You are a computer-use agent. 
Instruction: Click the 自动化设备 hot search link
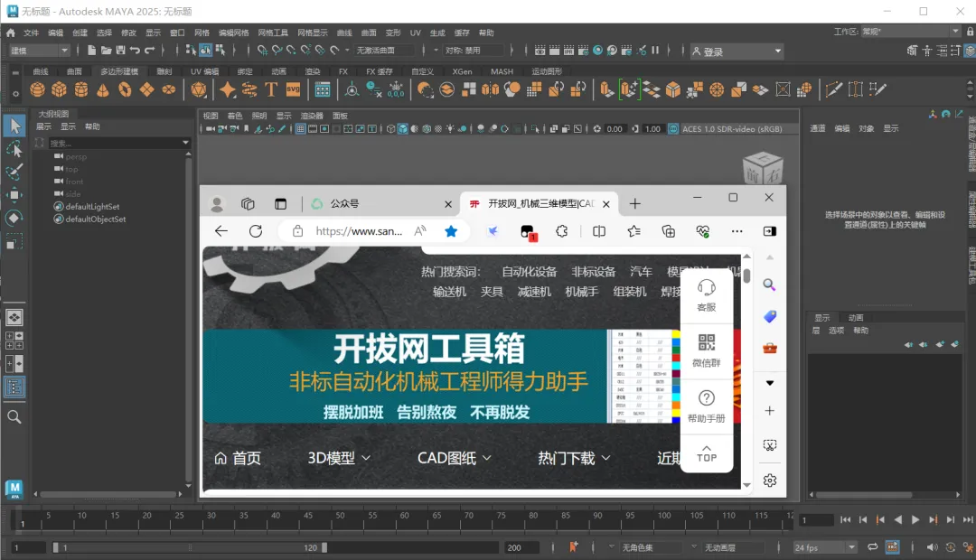529,272
